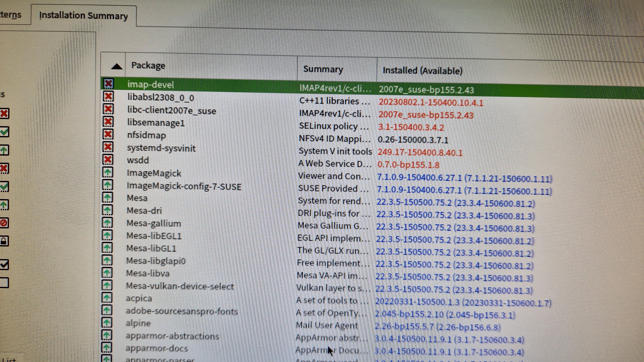
Task: Uncheck the black checkmark keep filter
Action: (4, 265)
